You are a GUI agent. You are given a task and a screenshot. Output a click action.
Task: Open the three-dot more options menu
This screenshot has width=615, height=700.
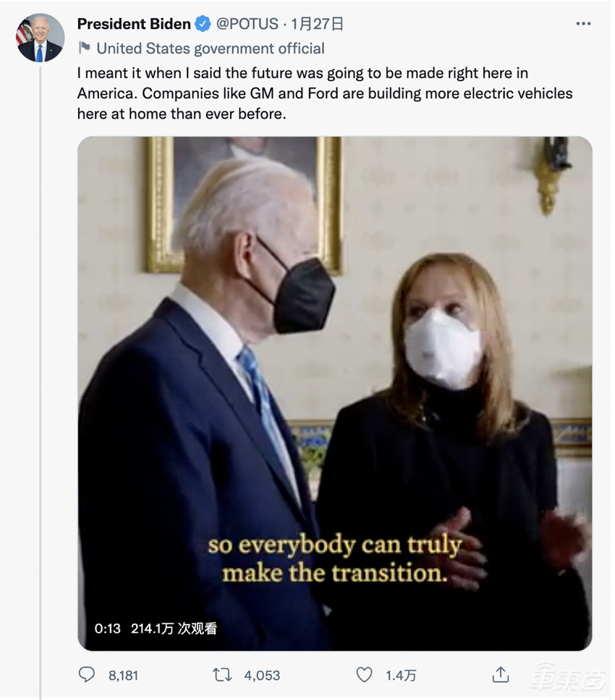pos(583,24)
